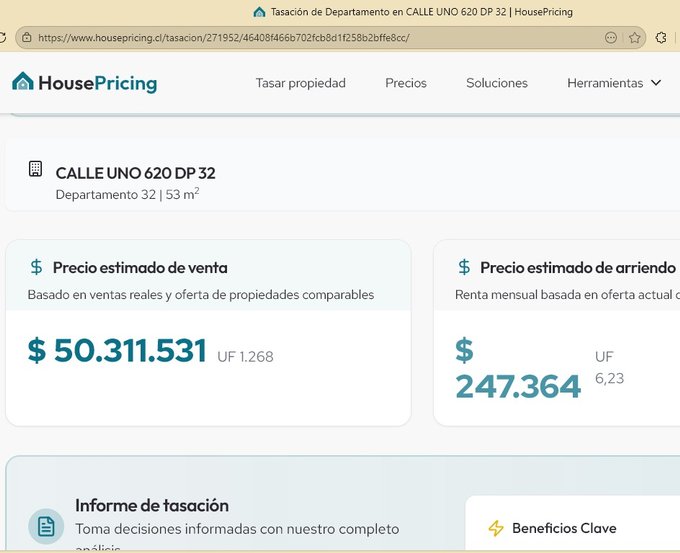
Task: Click the building icon beside CALLE UNO 620
Action: (36, 169)
